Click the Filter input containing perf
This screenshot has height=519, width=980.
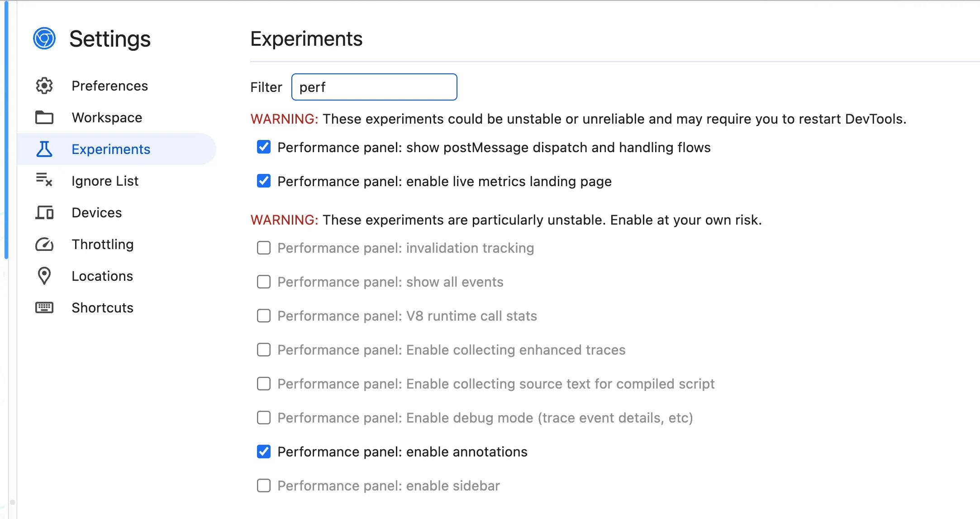click(374, 87)
